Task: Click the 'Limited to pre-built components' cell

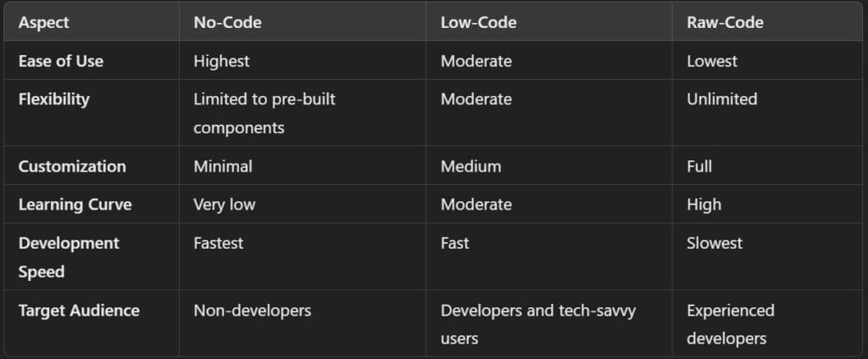Action: [x=264, y=113]
